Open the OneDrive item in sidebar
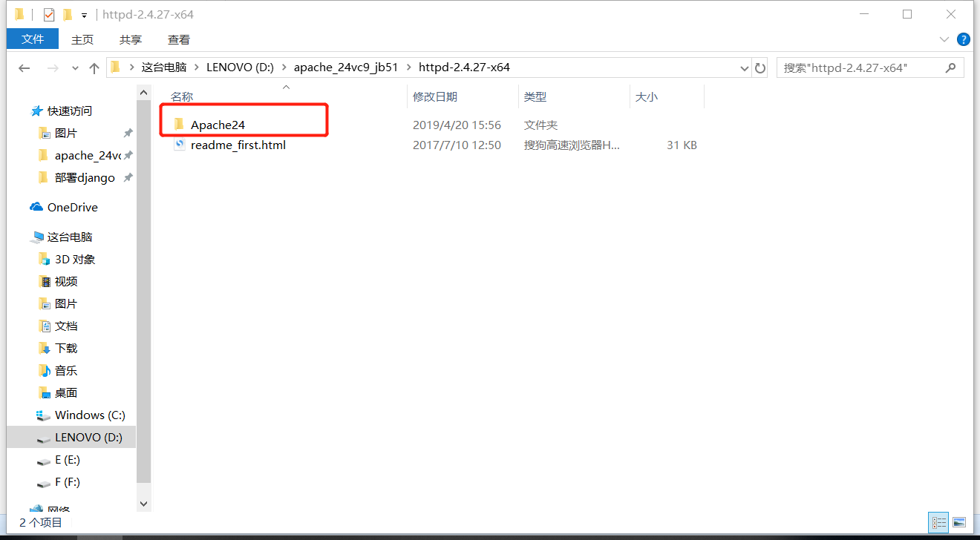Image resolution: width=980 pixels, height=540 pixels. (73, 207)
